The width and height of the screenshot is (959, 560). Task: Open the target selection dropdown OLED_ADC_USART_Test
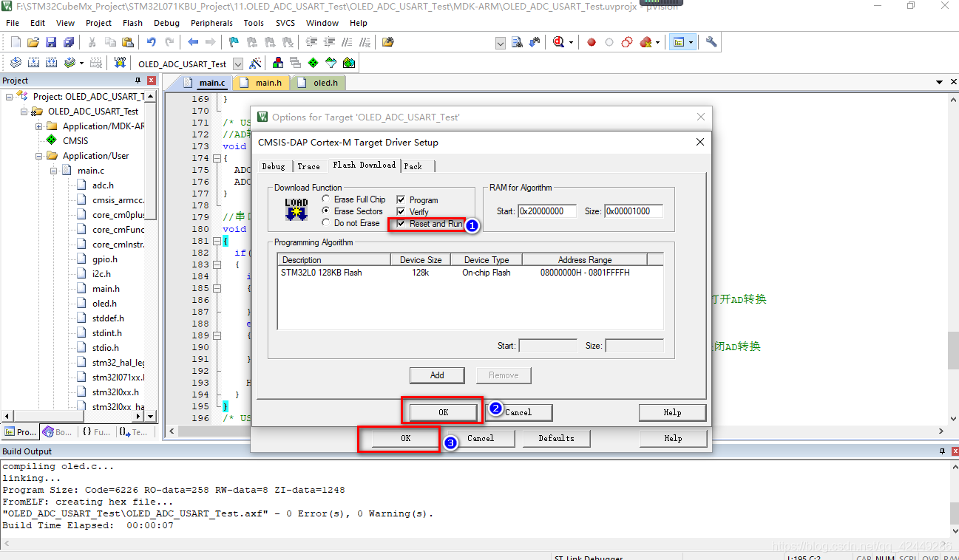tap(237, 64)
